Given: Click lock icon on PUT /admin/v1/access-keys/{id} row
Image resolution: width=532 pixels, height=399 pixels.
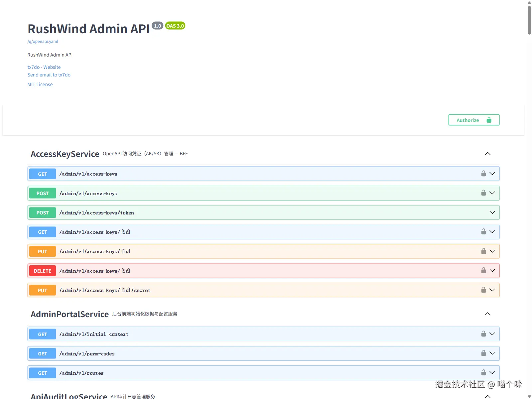Looking at the screenshot, I should click(483, 251).
